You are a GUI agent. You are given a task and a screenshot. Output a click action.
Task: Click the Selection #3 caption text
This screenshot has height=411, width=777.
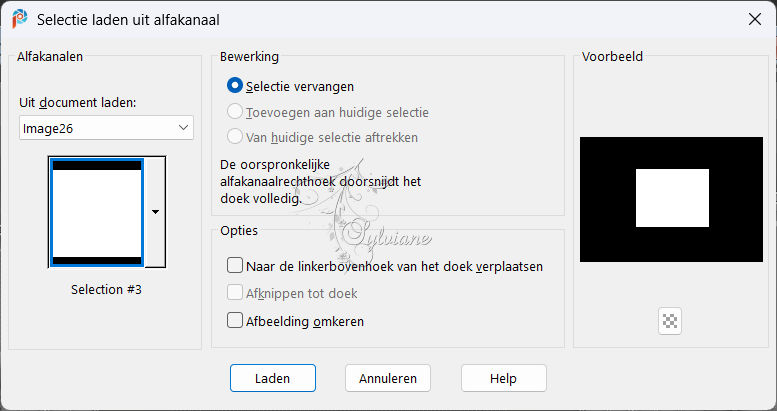(x=107, y=290)
